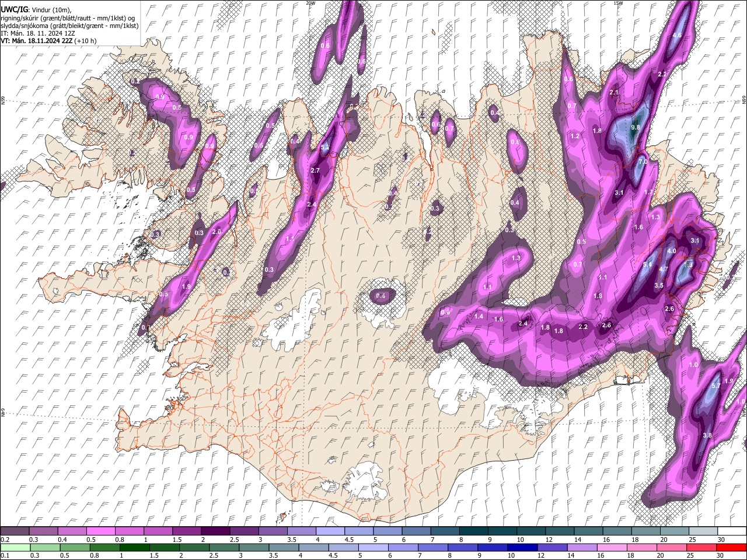Viewport: 747px width, 560px height.
Task: Select the 0.2 label on purple scale
Action: [5, 540]
